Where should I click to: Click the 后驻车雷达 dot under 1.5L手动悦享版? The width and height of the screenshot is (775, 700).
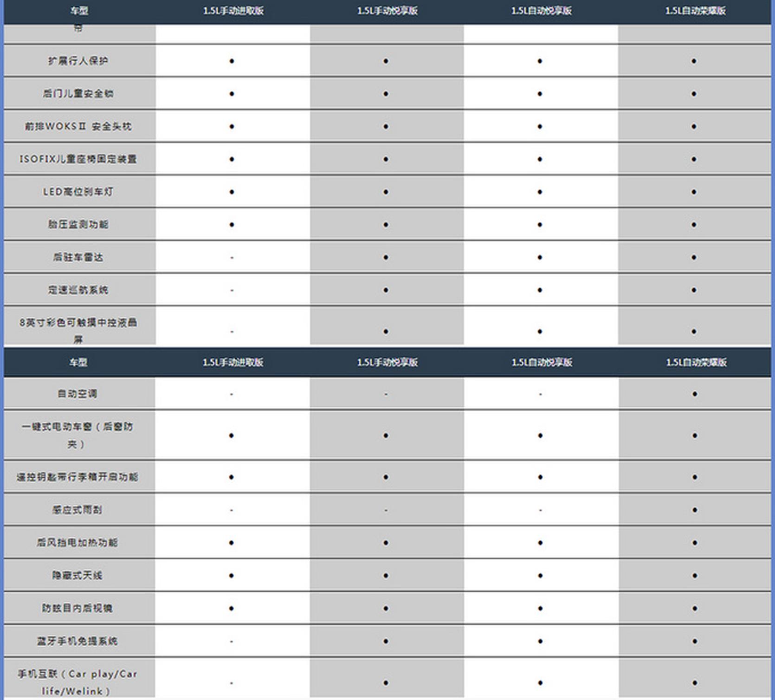386,258
